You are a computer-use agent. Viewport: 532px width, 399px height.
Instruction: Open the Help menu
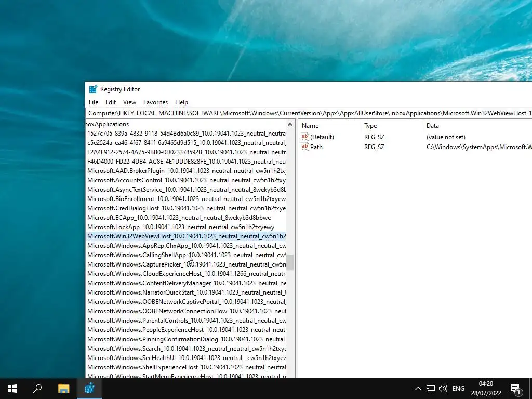[181, 102]
